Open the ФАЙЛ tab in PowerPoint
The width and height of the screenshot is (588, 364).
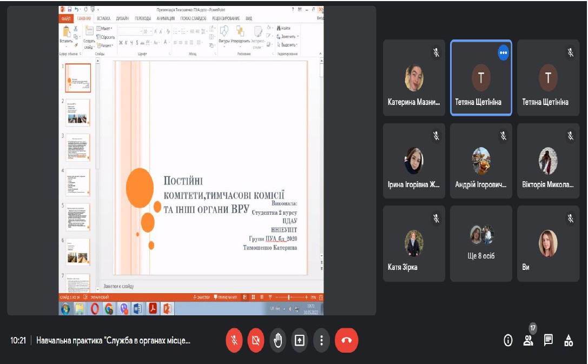(x=66, y=18)
